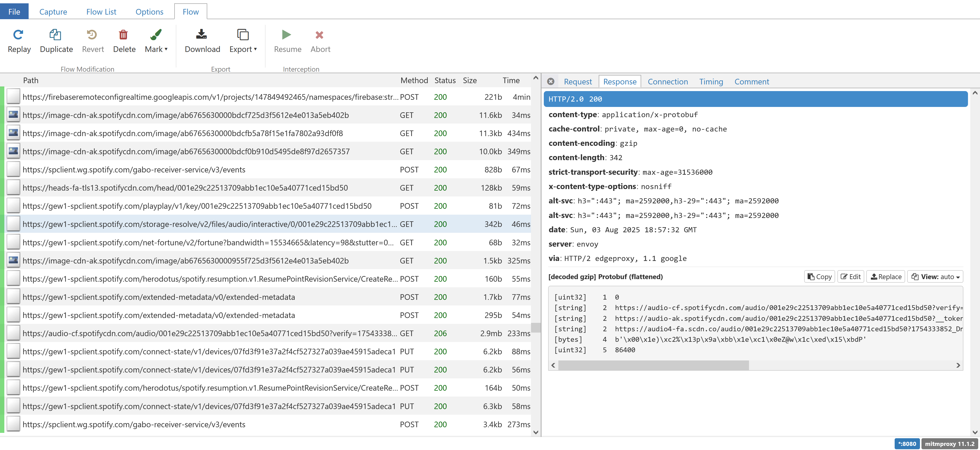Click the Edit response body button

[850, 277]
